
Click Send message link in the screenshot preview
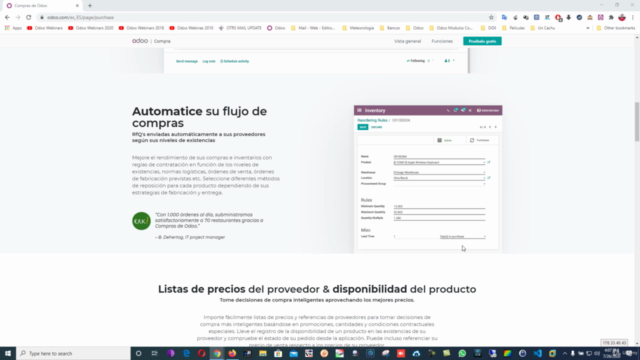click(187, 61)
